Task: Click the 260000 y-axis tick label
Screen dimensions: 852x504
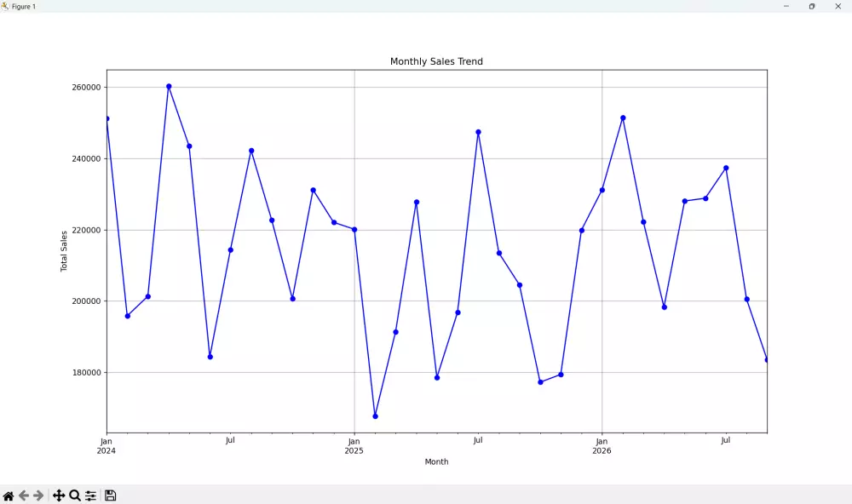Action: (85, 86)
